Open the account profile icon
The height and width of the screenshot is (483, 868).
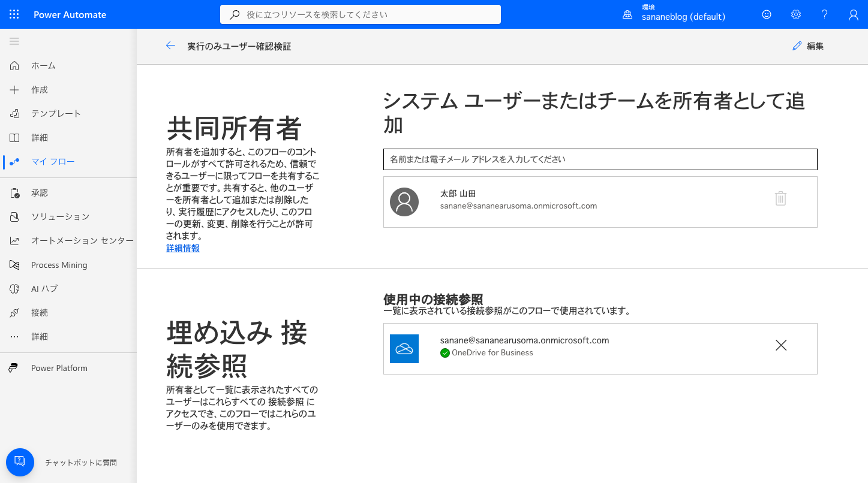point(854,14)
